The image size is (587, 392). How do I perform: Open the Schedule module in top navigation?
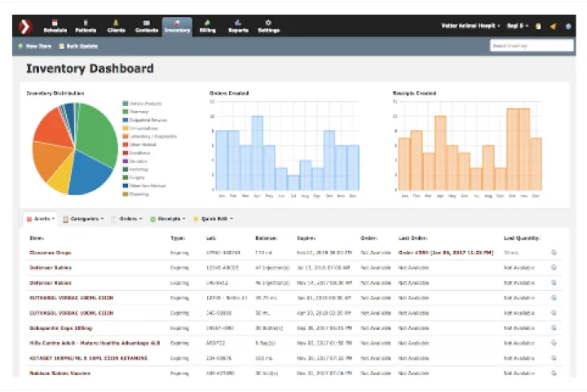(x=55, y=26)
